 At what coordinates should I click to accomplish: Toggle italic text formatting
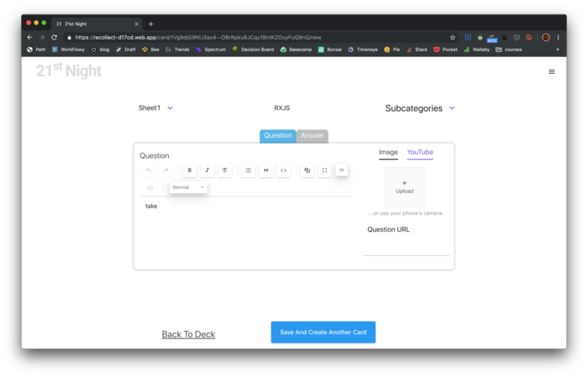pos(207,170)
